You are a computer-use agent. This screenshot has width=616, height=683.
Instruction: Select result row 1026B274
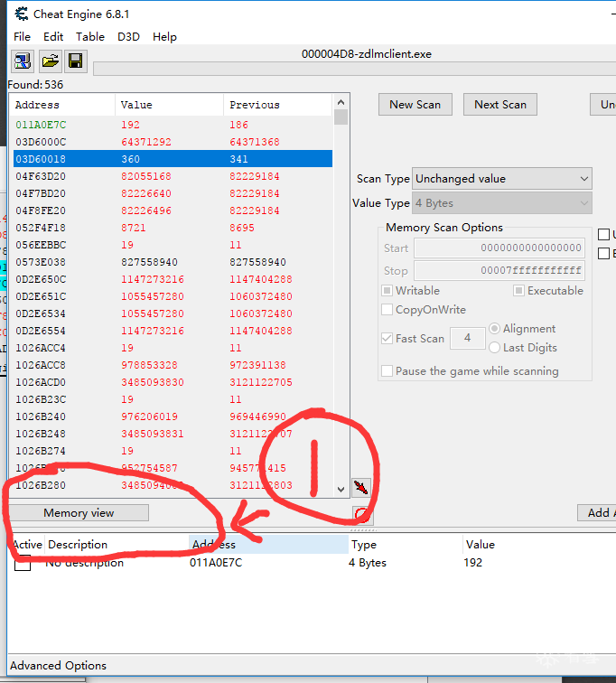[173, 451]
